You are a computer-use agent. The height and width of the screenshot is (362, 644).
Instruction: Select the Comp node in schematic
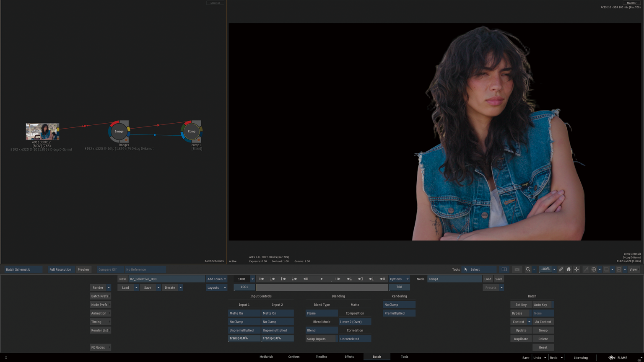coord(192,131)
